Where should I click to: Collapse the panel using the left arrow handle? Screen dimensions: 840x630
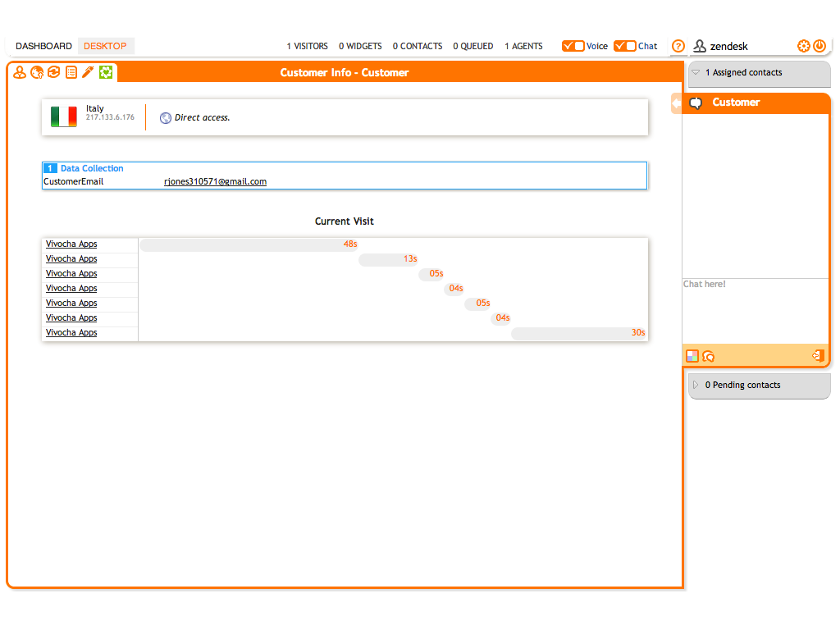click(676, 103)
